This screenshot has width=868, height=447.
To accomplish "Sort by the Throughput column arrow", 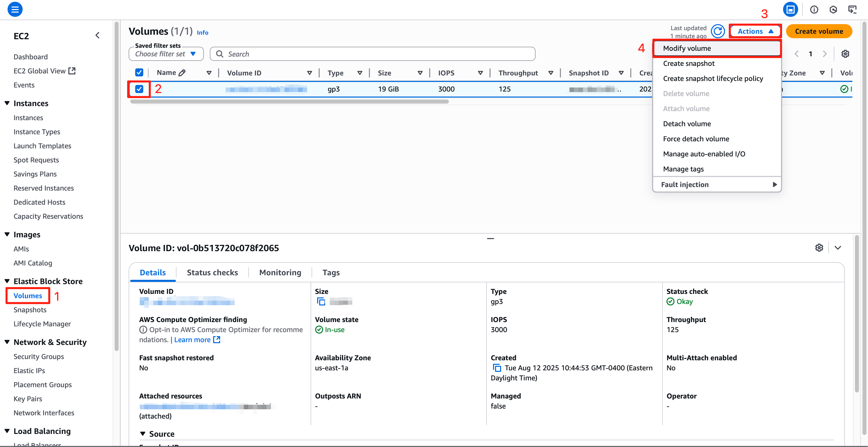I will (x=551, y=73).
